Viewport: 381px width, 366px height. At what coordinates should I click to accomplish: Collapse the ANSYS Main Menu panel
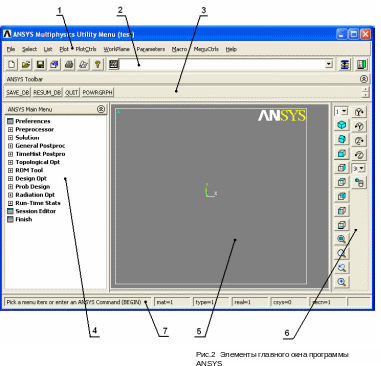pyautogui.click(x=101, y=109)
